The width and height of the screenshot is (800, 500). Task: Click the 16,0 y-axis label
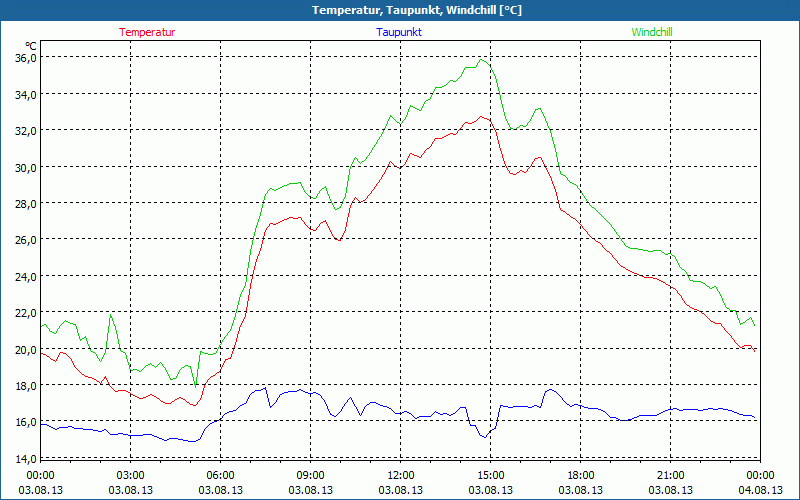pyautogui.click(x=26, y=422)
